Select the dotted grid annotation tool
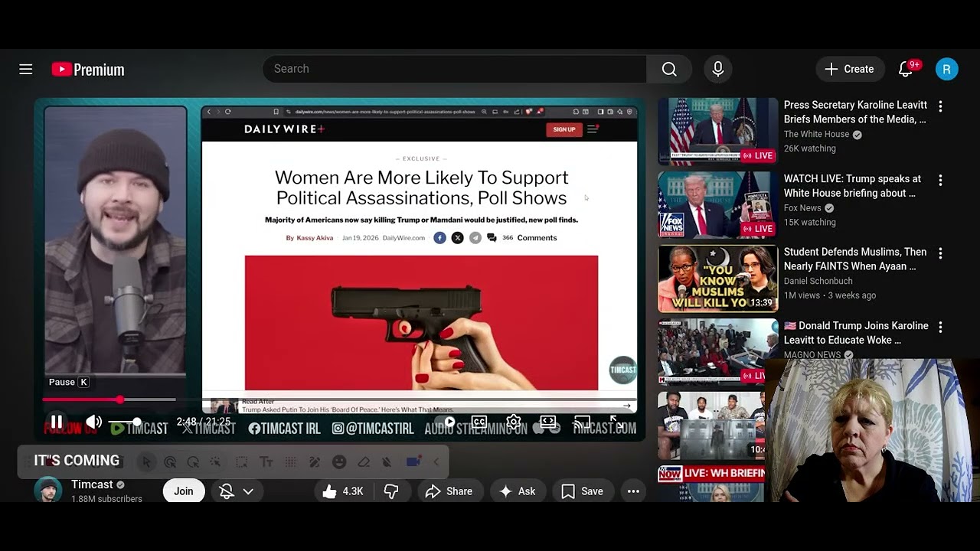This screenshot has height=551, width=980. (291, 462)
